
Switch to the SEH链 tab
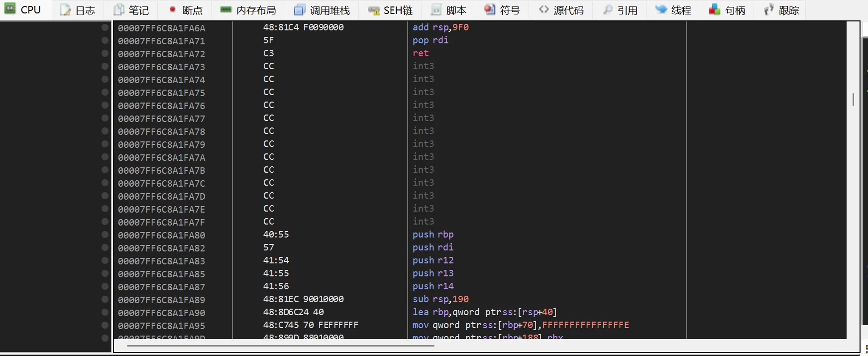[391, 10]
